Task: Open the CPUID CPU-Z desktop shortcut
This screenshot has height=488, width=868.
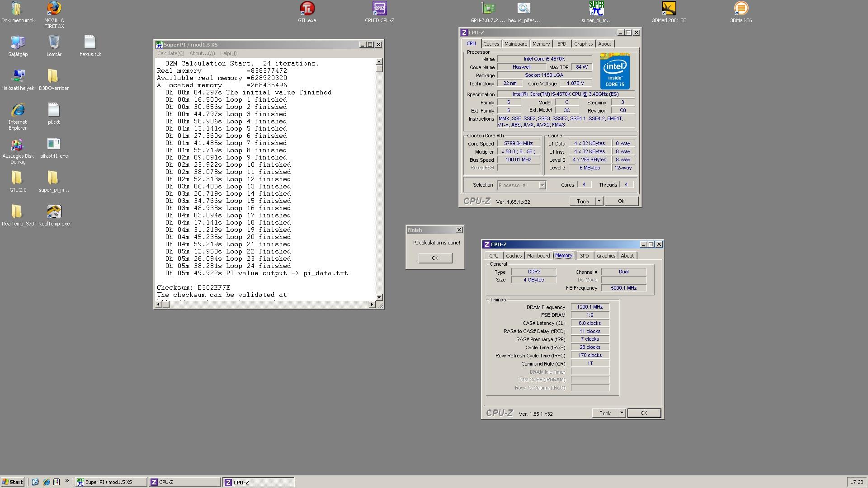Action: pos(379,9)
